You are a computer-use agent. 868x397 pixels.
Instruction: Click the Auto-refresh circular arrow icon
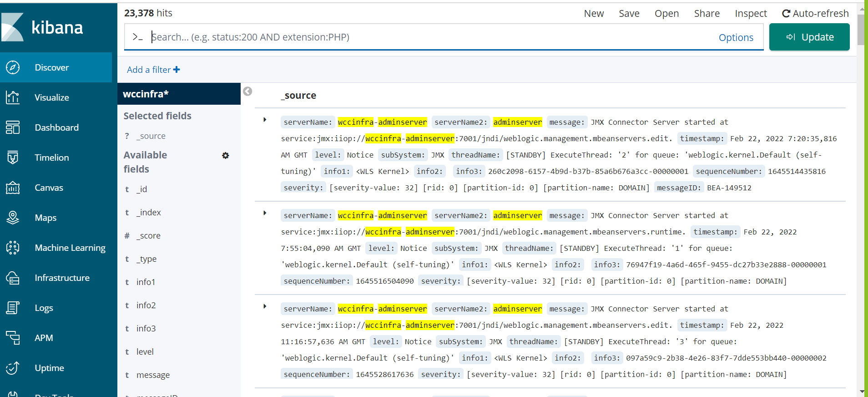[x=786, y=14]
